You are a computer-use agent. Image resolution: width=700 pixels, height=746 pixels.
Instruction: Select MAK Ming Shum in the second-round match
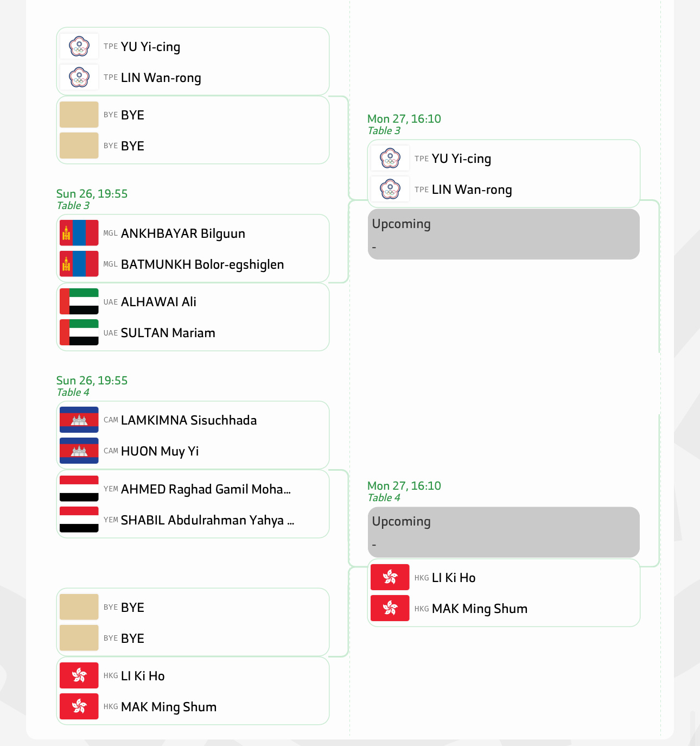pyautogui.click(x=479, y=609)
